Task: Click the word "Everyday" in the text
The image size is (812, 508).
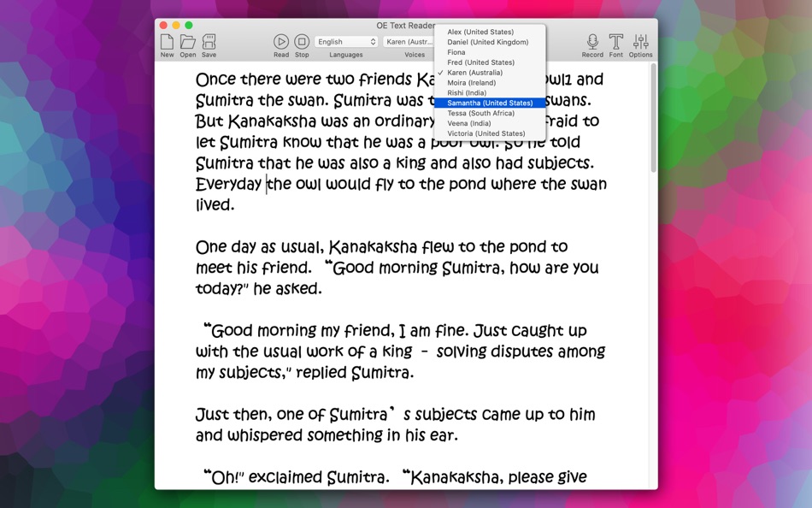Action: [229, 185]
